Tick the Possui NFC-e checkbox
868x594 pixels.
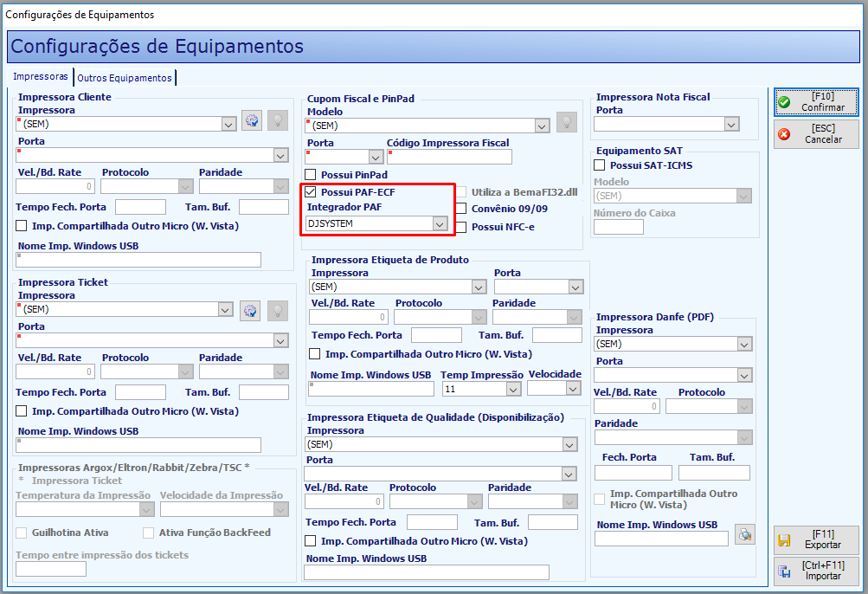(460, 227)
